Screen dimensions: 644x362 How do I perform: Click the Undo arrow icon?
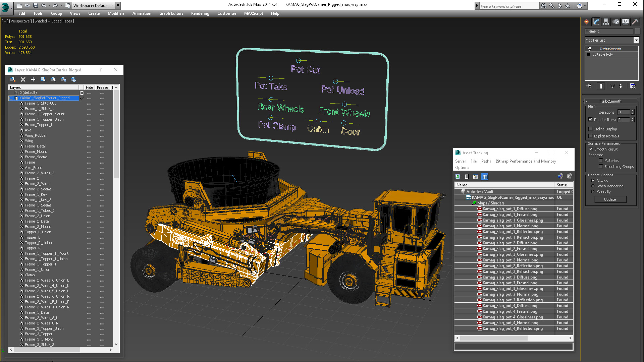pos(44,5)
